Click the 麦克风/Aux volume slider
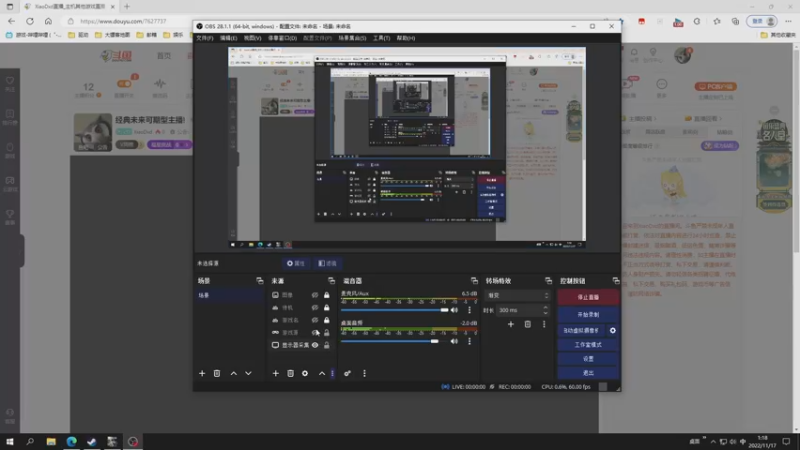Viewport: 800px width, 450px height. 394,310
